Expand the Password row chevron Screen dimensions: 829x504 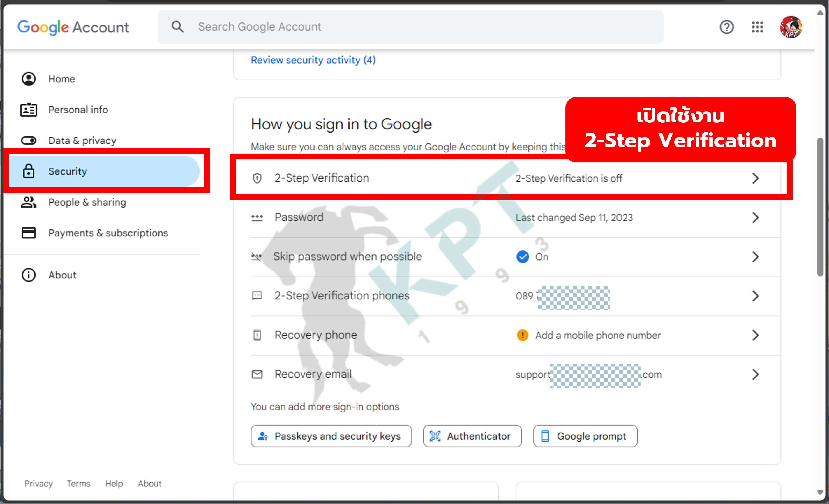756,217
